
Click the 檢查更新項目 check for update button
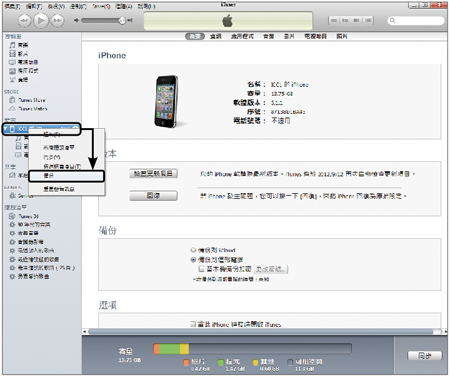(153, 174)
